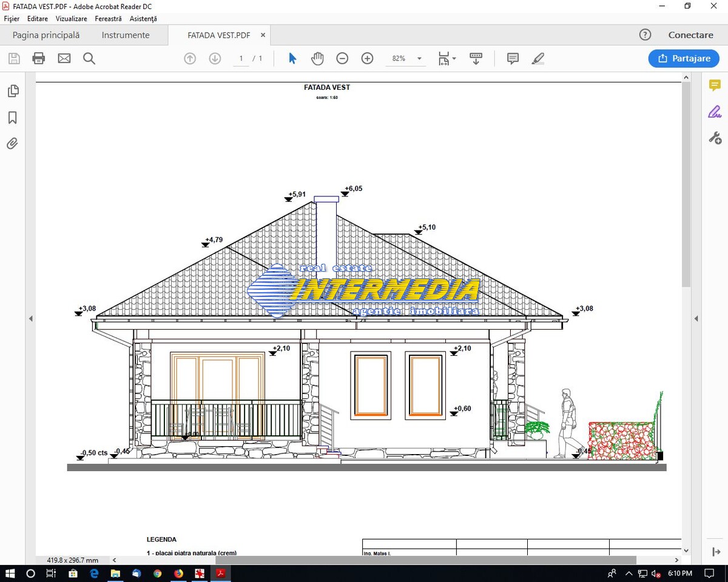Show the Bookmarks panel
This screenshot has height=582, width=728.
[12, 118]
